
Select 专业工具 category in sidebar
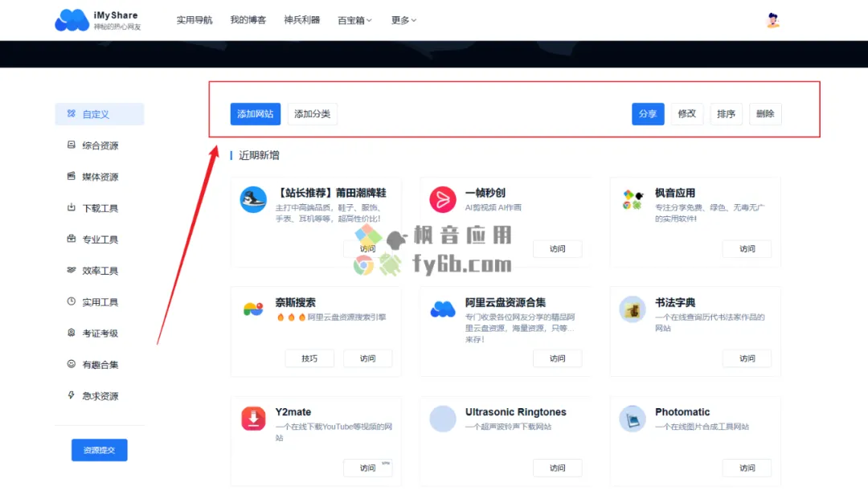point(100,239)
